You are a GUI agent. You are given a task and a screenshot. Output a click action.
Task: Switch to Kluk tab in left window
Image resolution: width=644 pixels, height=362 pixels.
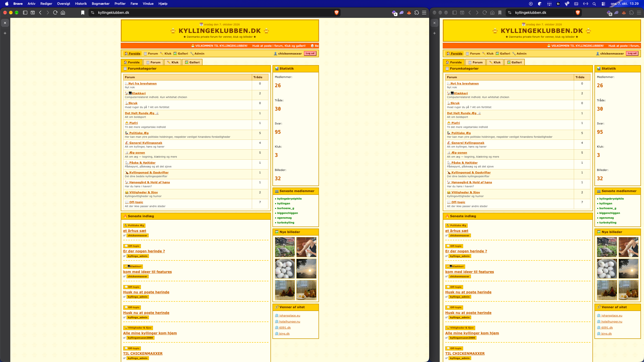point(173,62)
